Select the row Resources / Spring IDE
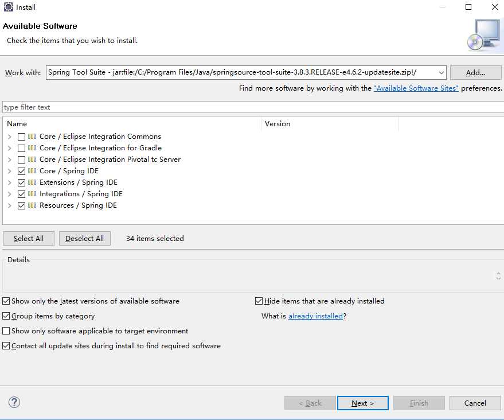This screenshot has height=420, width=504. pyautogui.click(x=78, y=205)
